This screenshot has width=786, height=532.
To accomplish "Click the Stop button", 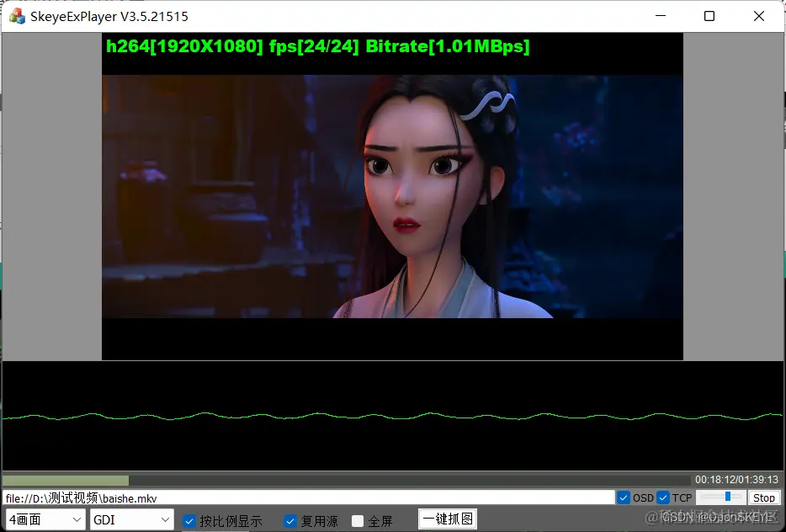I will (x=764, y=497).
